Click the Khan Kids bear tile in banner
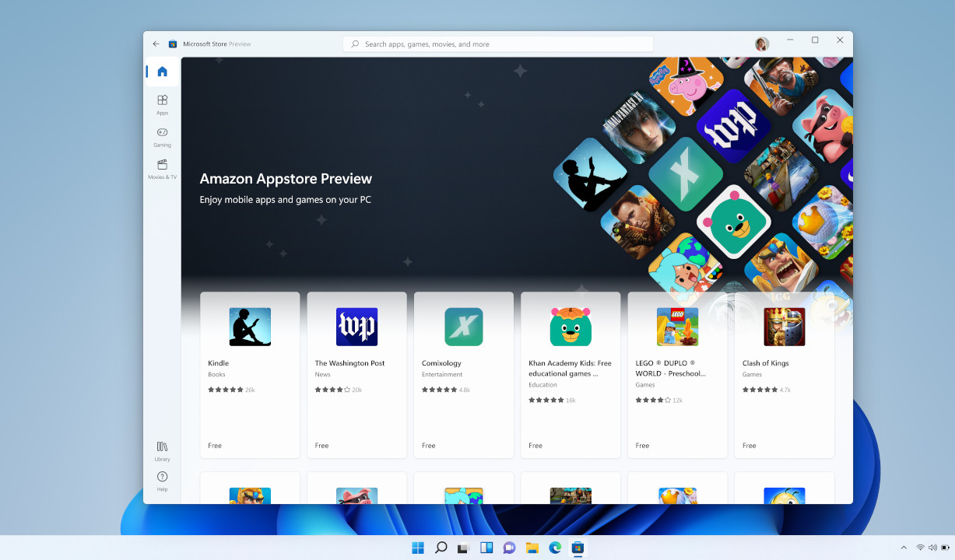This screenshot has width=955, height=560. [x=733, y=222]
